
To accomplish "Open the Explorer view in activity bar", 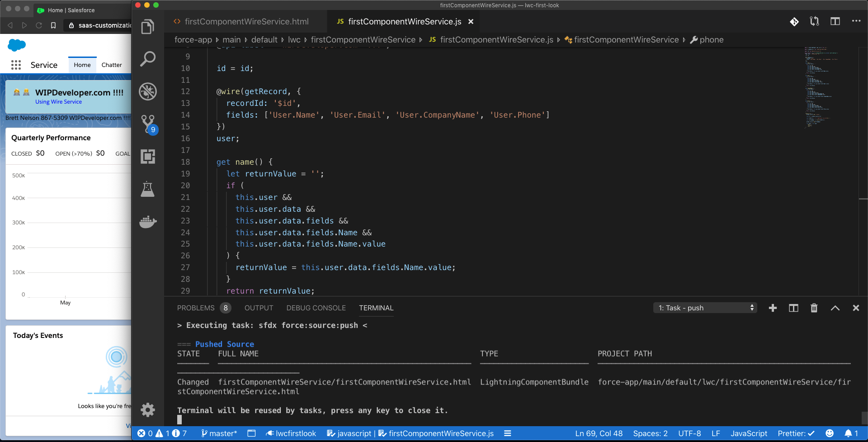I will coord(148,27).
